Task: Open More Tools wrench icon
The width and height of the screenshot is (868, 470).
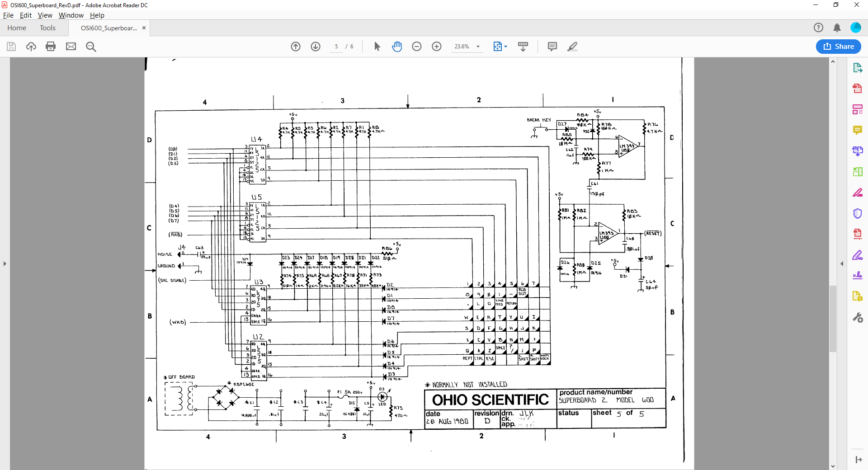Action: click(858, 317)
